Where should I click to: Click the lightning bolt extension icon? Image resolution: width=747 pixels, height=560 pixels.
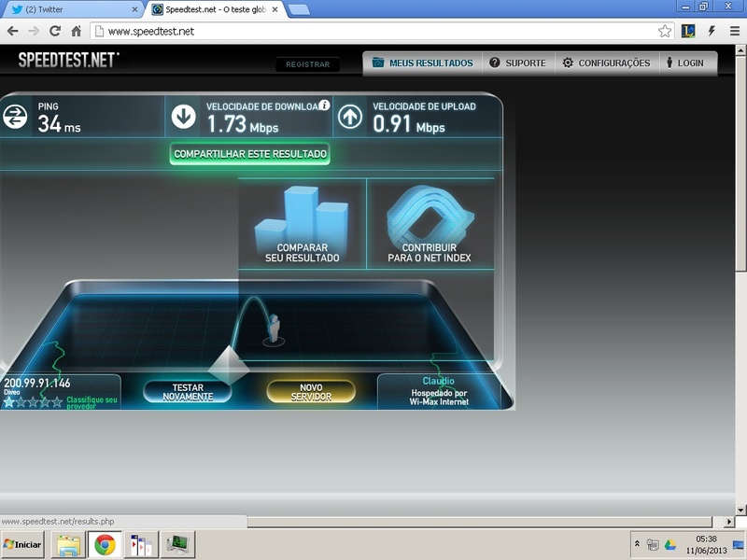point(712,32)
